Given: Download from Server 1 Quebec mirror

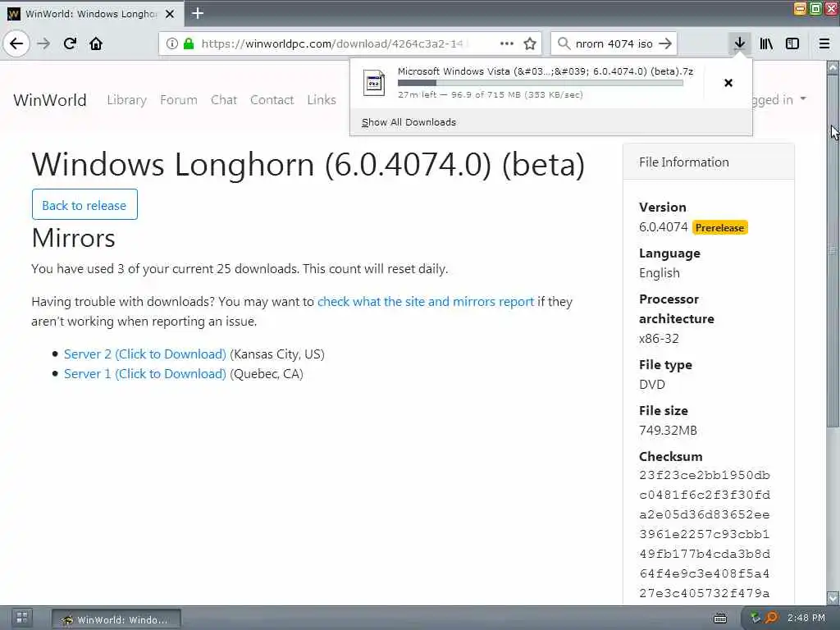Looking at the screenshot, I should tap(144, 374).
